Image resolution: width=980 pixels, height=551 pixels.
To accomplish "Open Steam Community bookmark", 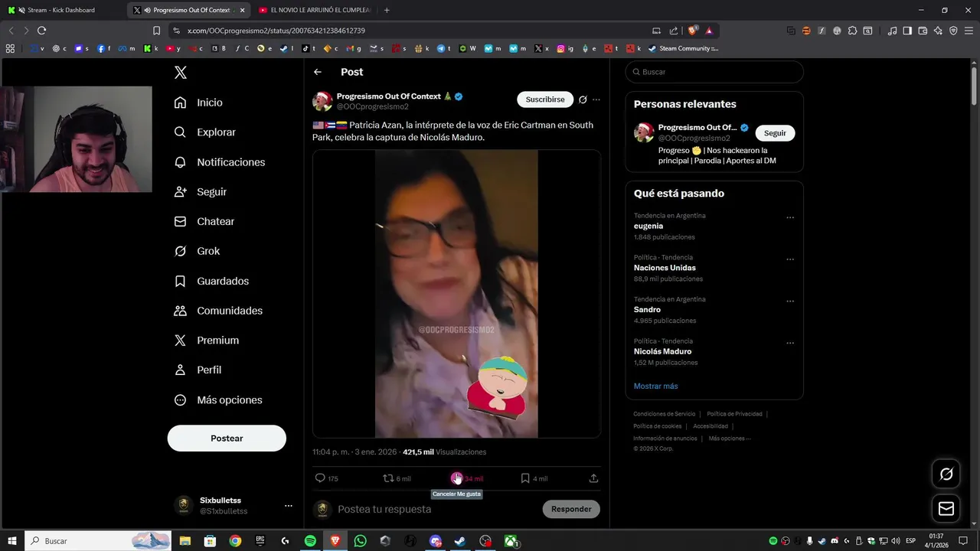I will pyautogui.click(x=683, y=48).
